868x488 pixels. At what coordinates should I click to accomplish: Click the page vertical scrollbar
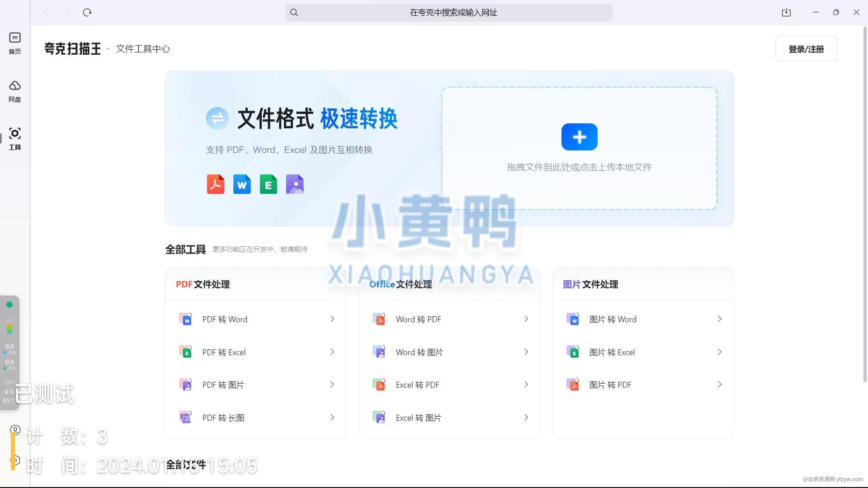865,203
